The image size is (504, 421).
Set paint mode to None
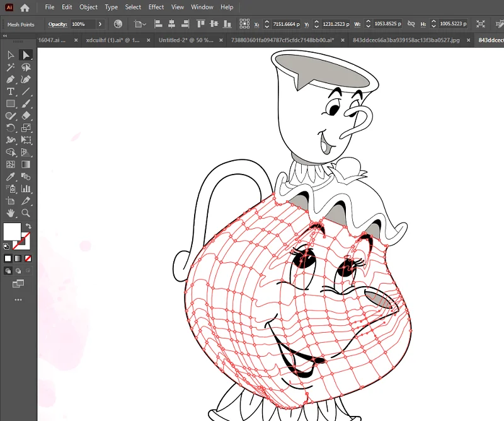[x=28, y=258]
